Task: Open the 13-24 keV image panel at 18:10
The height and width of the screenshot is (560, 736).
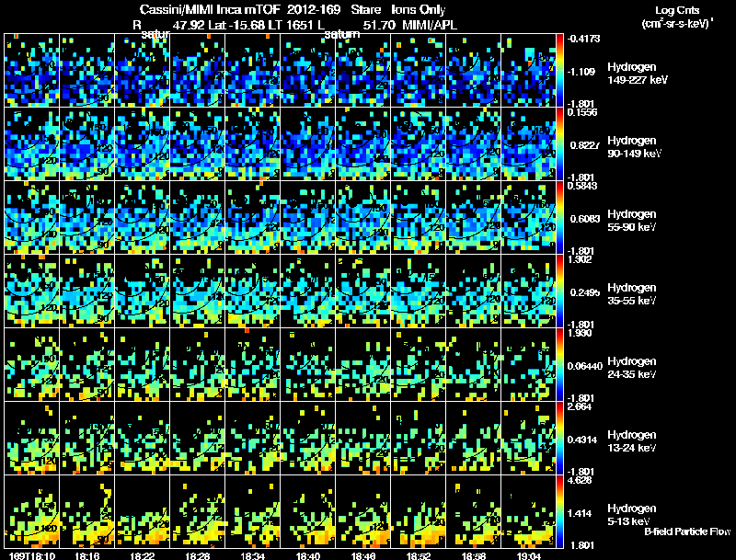Action: 31,439
